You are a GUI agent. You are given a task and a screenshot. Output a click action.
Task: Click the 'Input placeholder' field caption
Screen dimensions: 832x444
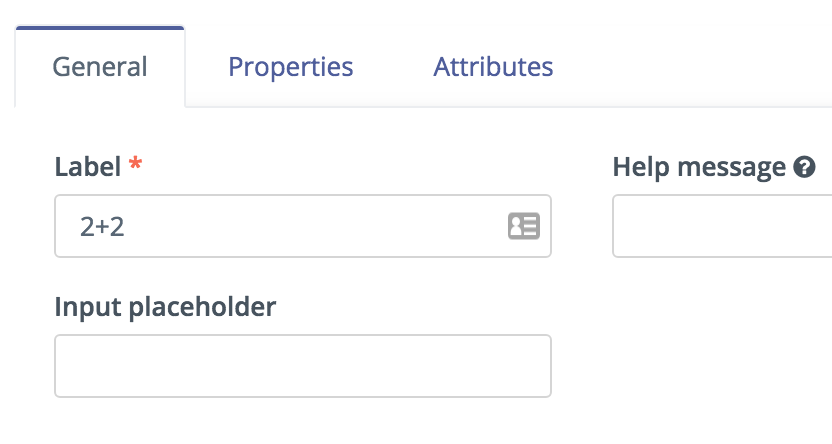(165, 307)
